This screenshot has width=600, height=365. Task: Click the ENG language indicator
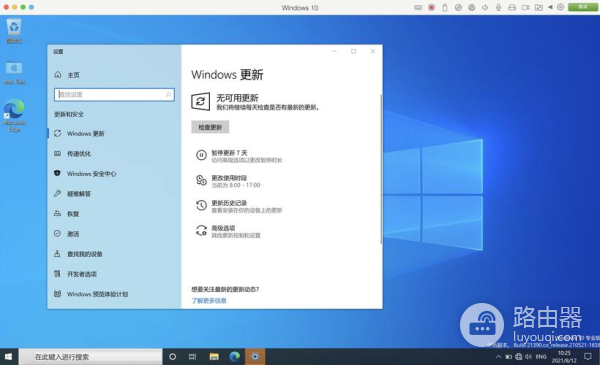[x=541, y=357]
